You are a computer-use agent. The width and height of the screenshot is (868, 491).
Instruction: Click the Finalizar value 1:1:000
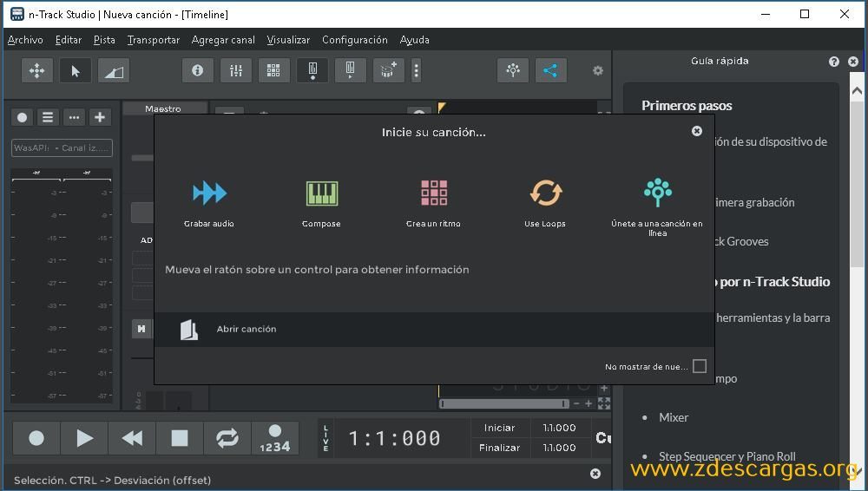[559, 448]
